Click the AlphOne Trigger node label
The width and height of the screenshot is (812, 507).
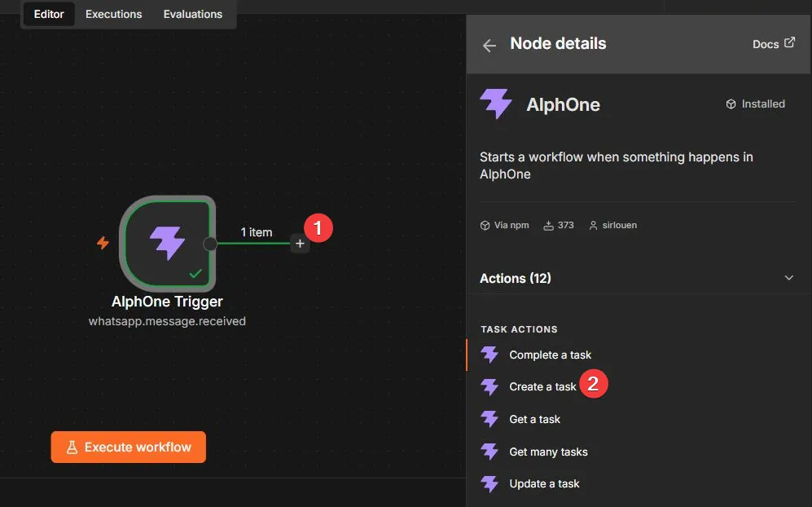(167, 302)
